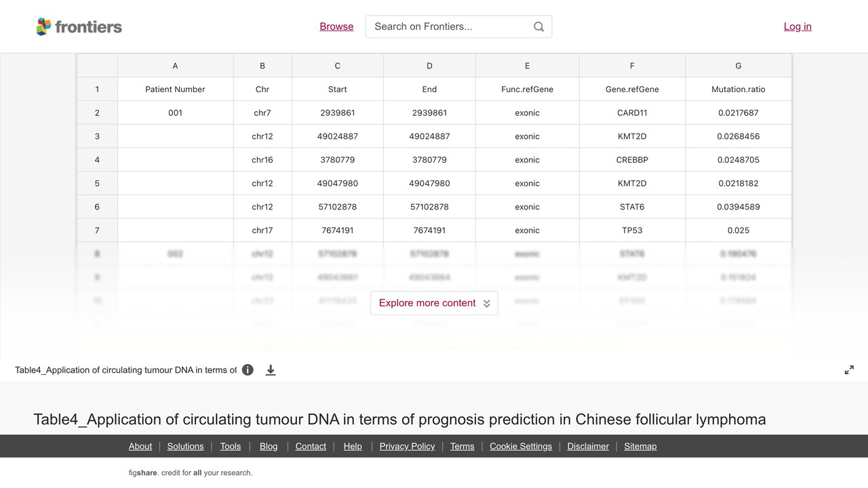Click the Func.refGene header cell
868x488 pixels.
coord(527,89)
